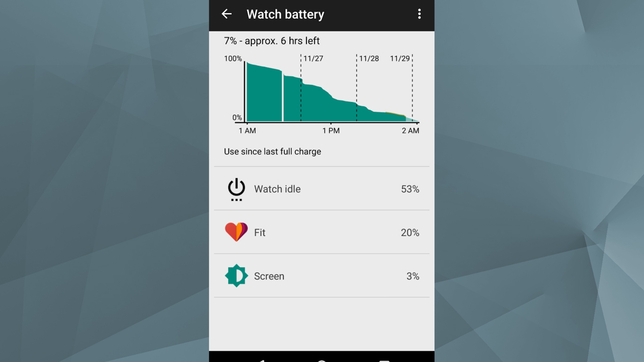Open the Fit app icon

236,232
